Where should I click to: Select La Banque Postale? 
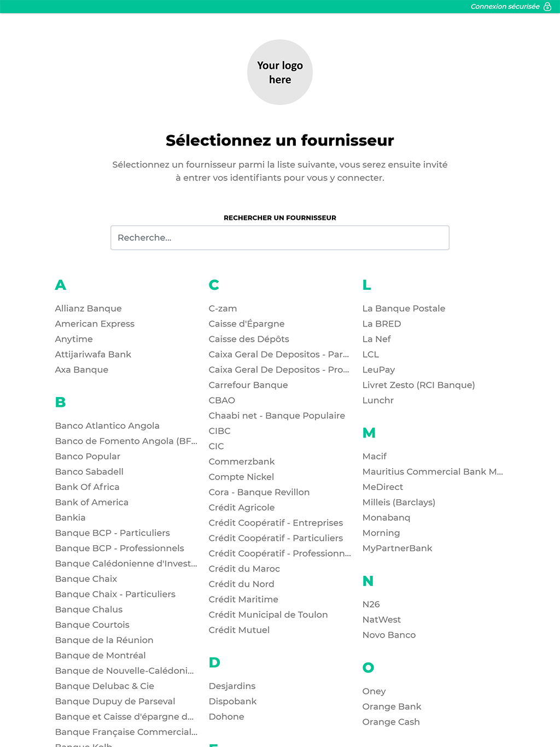404,308
